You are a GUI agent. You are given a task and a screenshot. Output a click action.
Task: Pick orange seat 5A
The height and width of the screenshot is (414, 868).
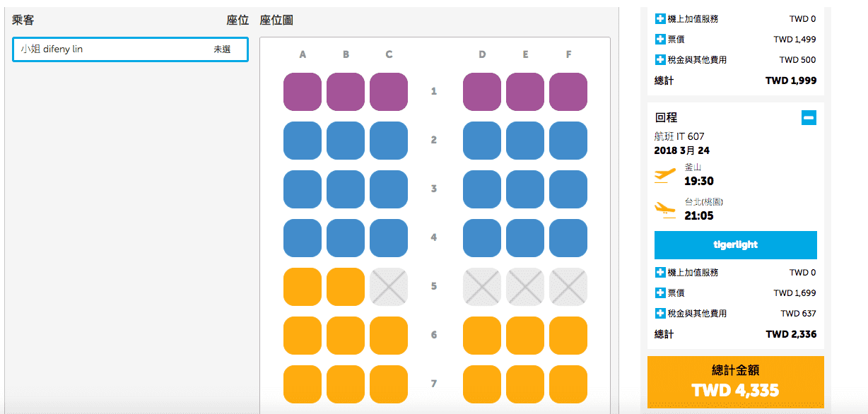tap(303, 287)
